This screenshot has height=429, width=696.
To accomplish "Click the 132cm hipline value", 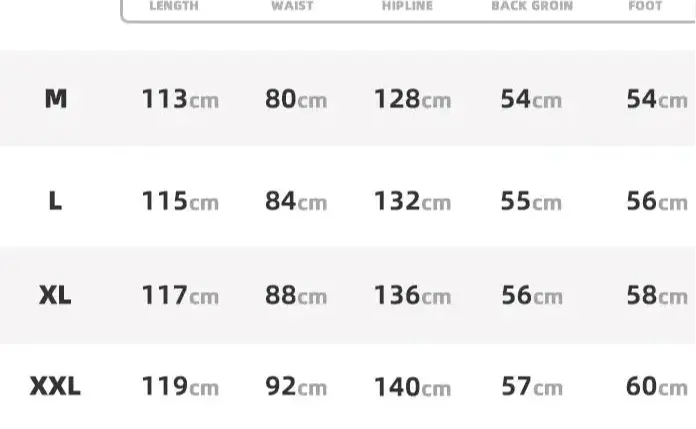I will 412,201.
